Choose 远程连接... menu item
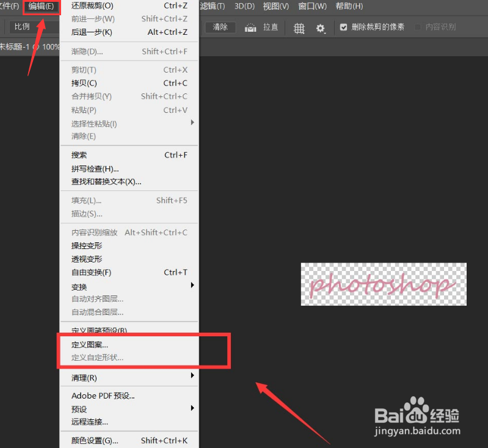This screenshot has width=488, height=448. click(x=129, y=422)
